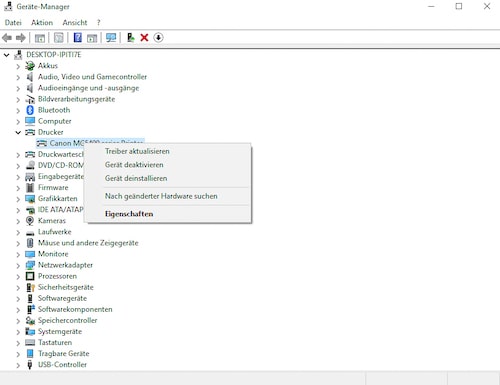The image size is (500, 385).
Task: Click the Kameras webcam icon
Action: point(30,221)
